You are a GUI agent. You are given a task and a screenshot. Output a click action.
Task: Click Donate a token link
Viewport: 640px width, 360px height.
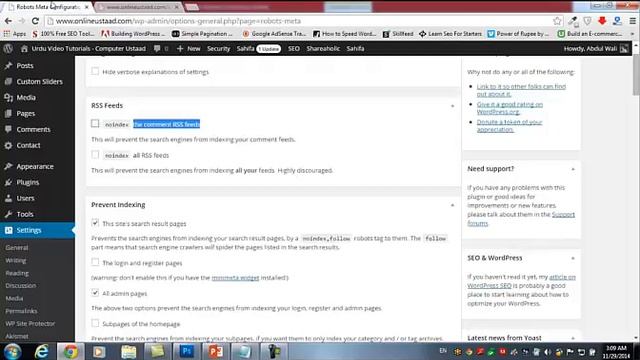[x=509, y=126]
